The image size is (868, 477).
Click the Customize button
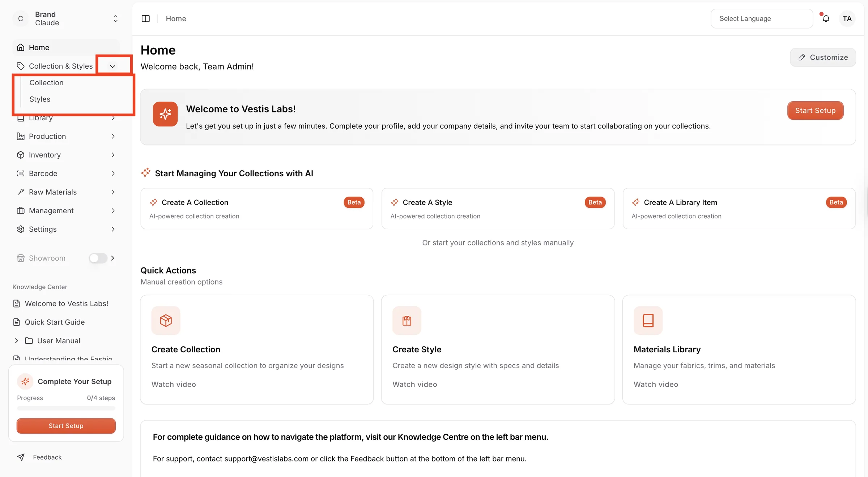[823, 57]
